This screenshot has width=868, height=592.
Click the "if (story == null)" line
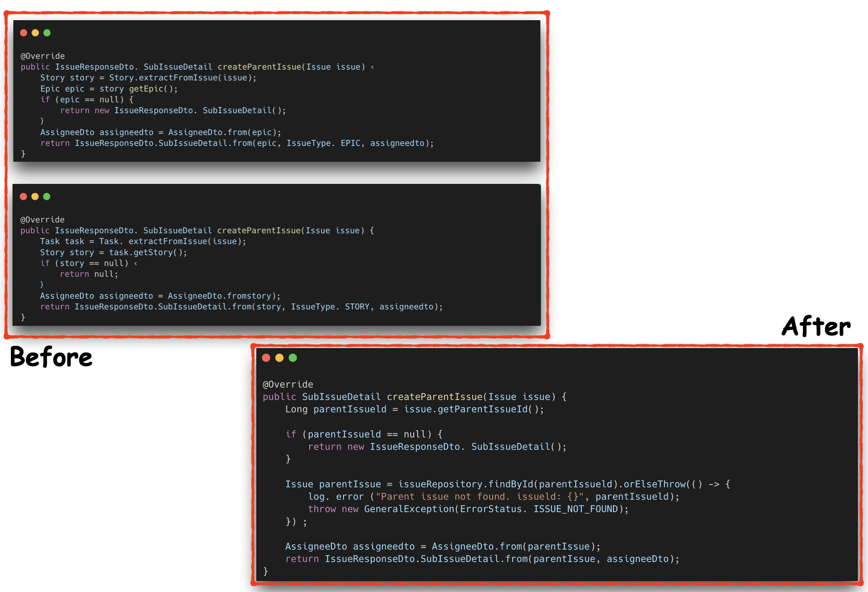tap(89, 263)
